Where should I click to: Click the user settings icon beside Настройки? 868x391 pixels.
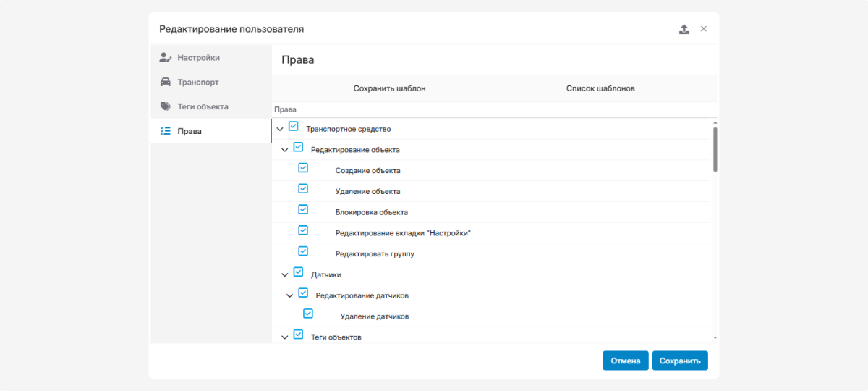[x=166, y=58]
